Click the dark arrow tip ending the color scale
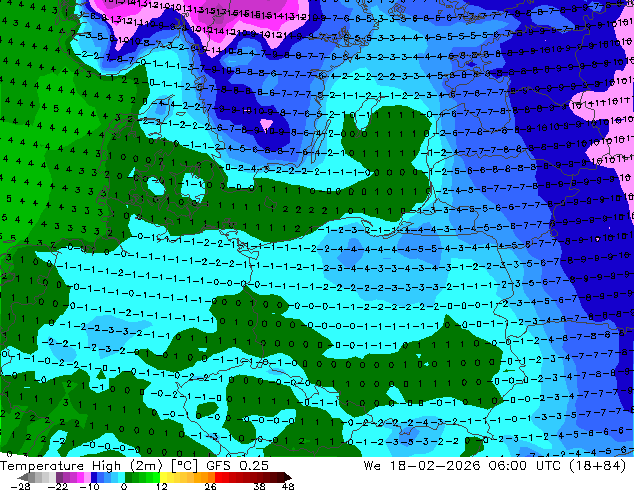Image resolution: width=634 pixels, height=490 pixels. pos(288,477)
